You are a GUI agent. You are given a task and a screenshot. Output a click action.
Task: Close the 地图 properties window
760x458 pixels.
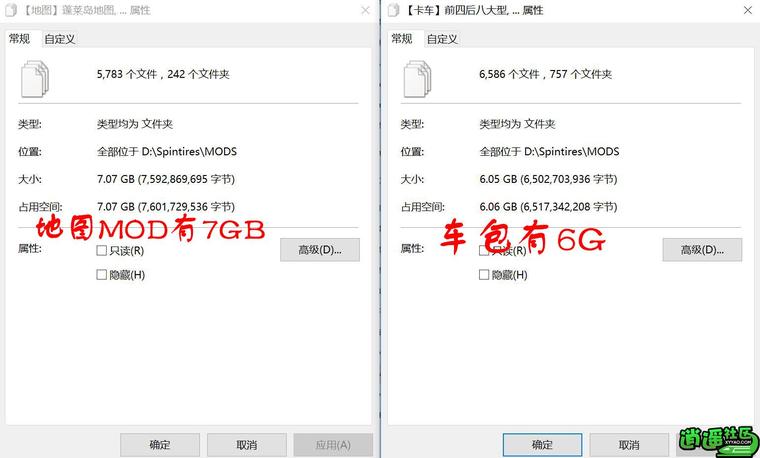[365, 10]
